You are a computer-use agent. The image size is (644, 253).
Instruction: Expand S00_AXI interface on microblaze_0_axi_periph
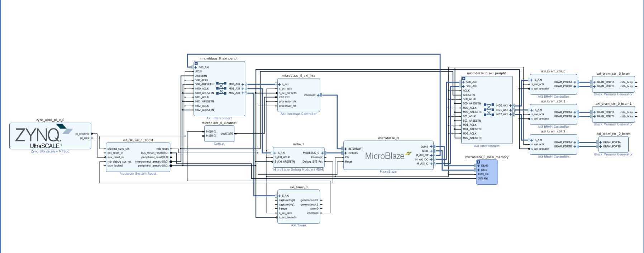pos(196,67)
